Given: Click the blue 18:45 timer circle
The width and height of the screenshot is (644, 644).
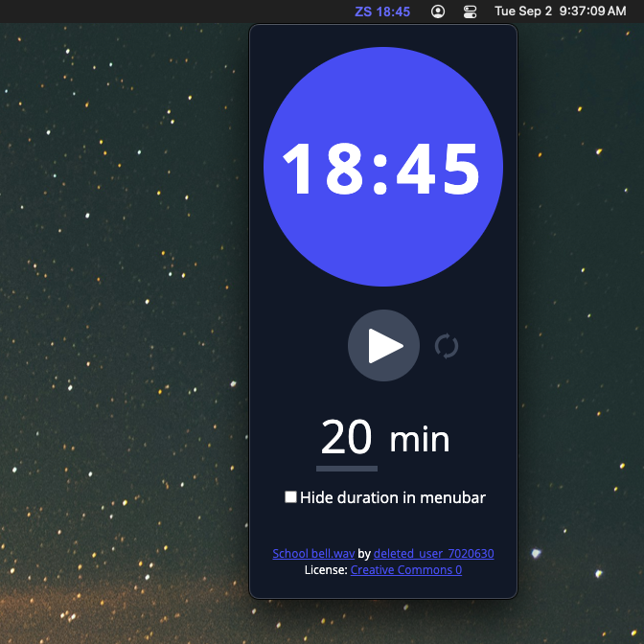Looking at the screenshot, I should click(x=383, y=167).
